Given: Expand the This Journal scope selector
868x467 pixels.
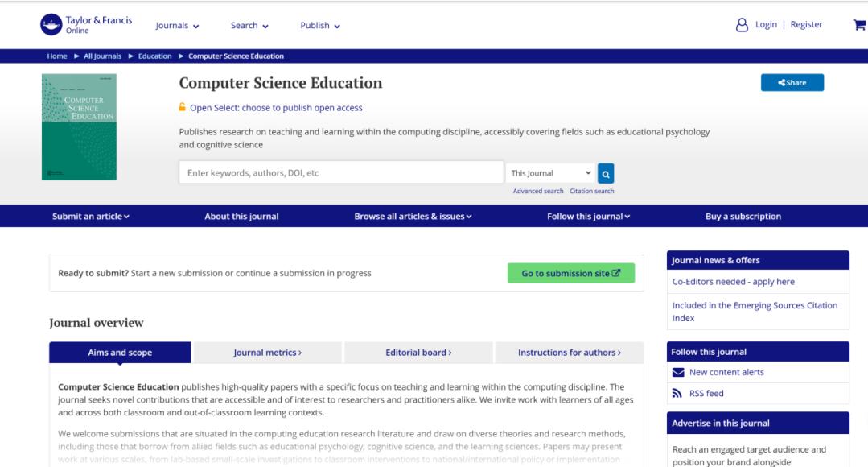Looking at the screenshot, I should 550,173.
